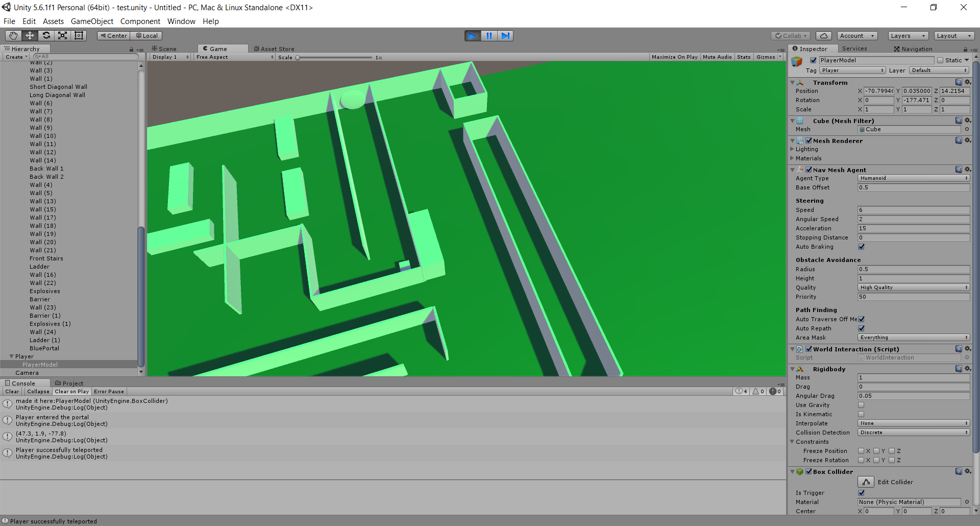
Task: Show the Stats overlay
Action: [x=744, y=57]
